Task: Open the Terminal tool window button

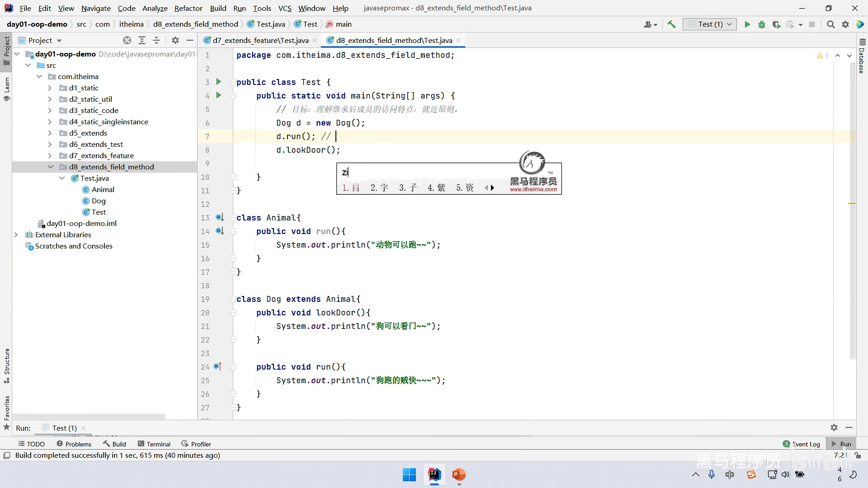Action: [x=154, y=444]
